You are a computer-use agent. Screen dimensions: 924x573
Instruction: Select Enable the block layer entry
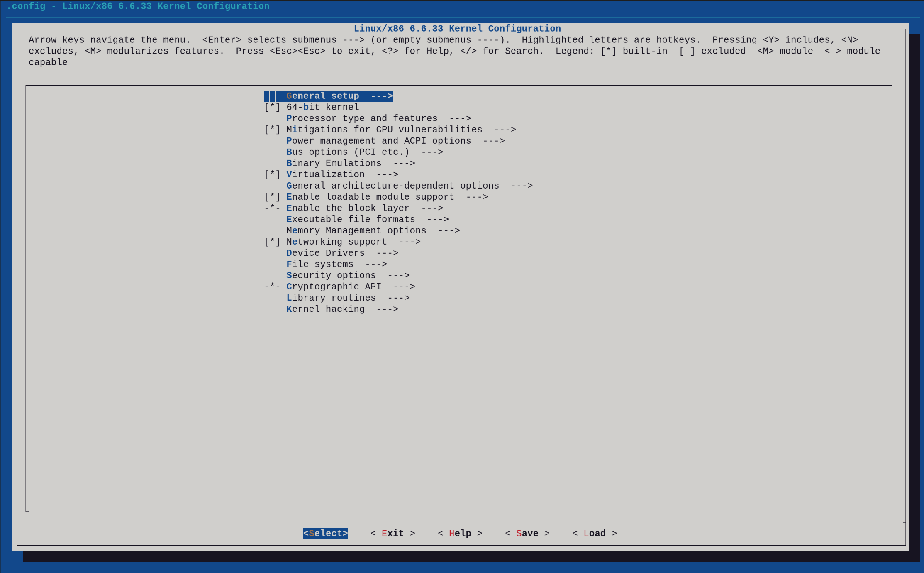click(x=354, y=208)
